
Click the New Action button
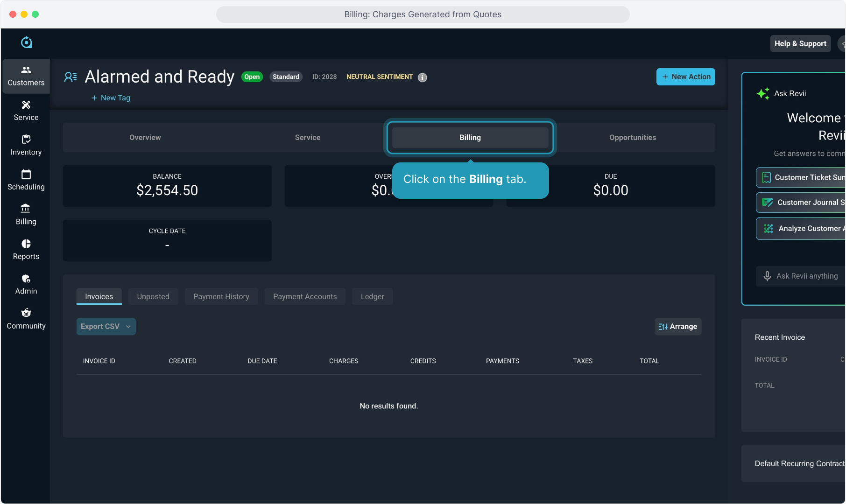coord(685,77)
